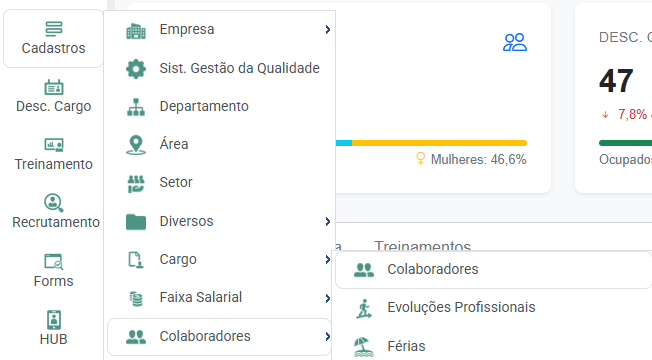Open the Forms sidebar icon

[x=54, y=262]
